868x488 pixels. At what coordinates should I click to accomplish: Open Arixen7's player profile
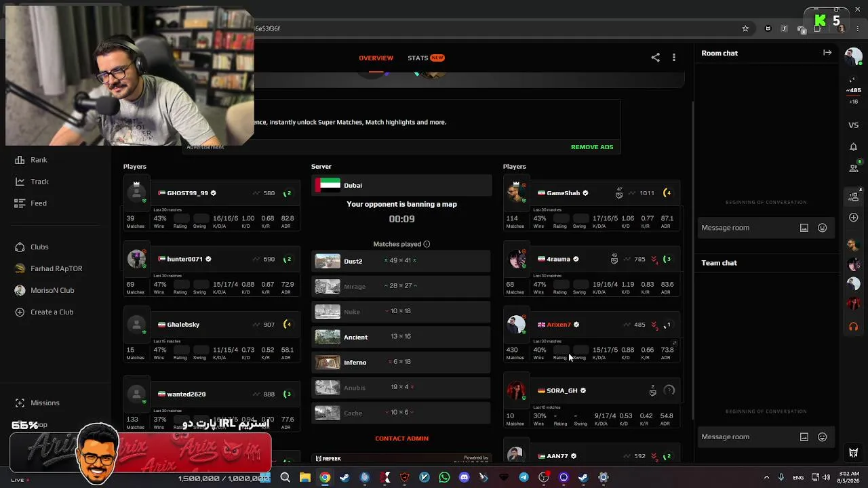(559, 325)
